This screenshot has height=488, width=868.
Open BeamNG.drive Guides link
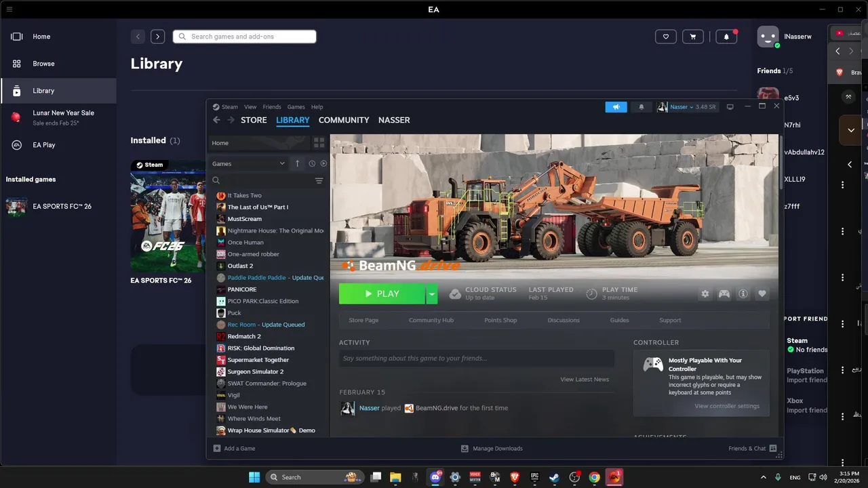tap(619, 320)
